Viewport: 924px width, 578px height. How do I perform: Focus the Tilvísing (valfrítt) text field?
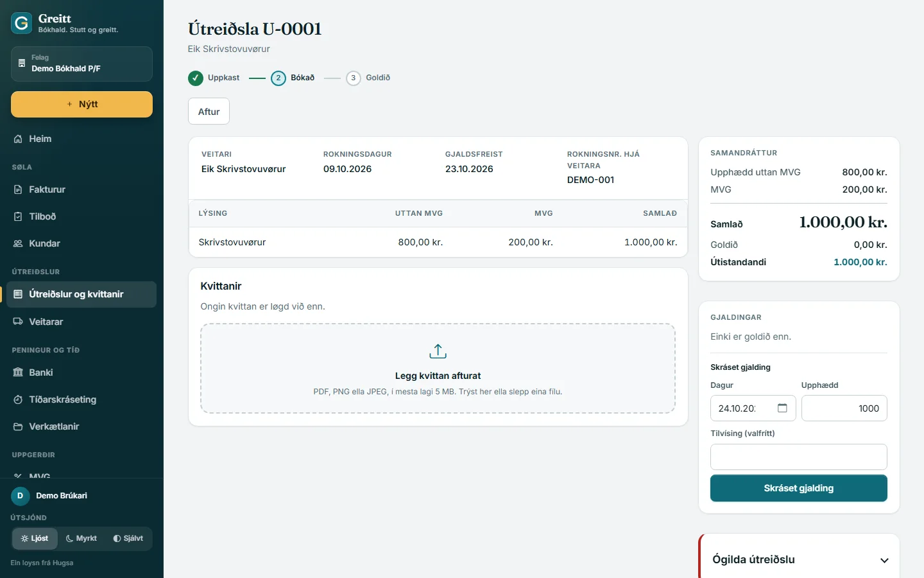799,457
